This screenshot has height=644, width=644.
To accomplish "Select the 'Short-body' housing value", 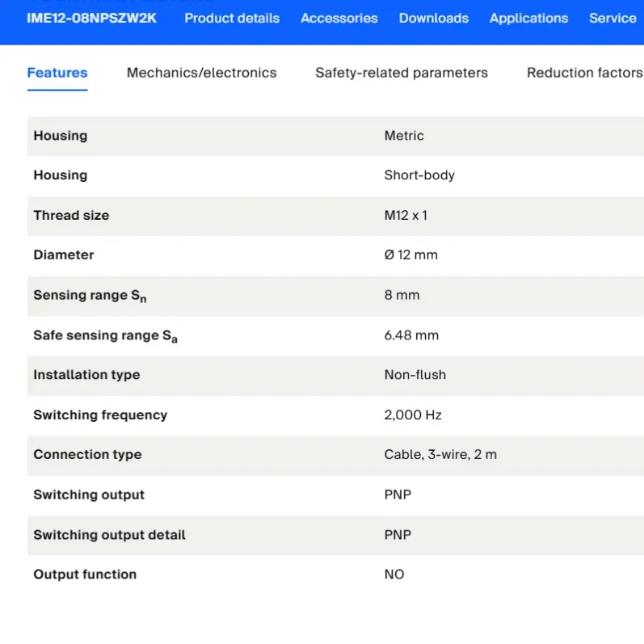I will pyautogui.click(x=419, y=175).
